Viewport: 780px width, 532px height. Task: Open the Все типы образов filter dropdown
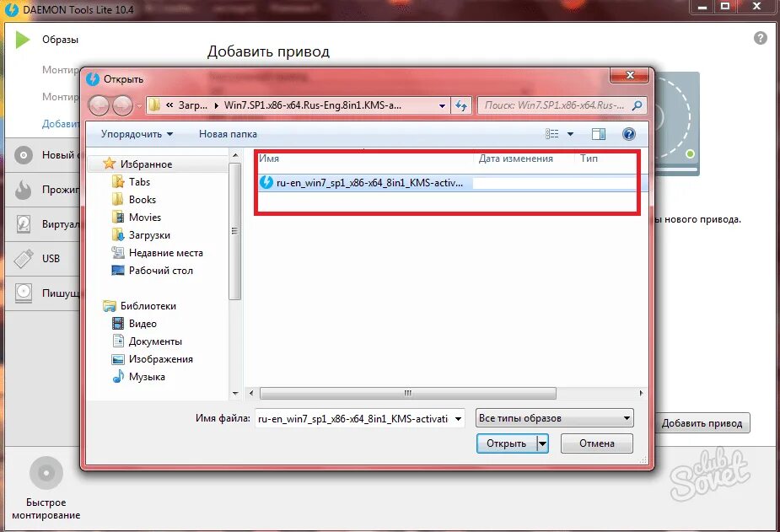pos(554,418)
